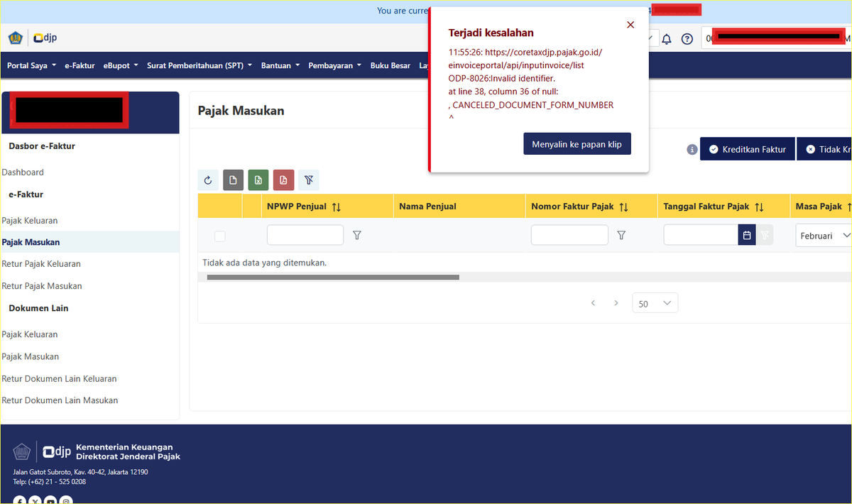
Task: Click the table's horizontal scrollbar
Action: (332, 277)
